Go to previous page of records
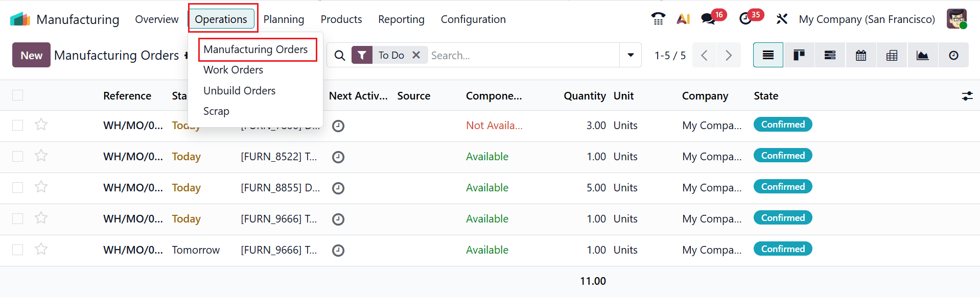Image resolution: width=980 pixels, height=297 pixels. [x=704, y=55]
